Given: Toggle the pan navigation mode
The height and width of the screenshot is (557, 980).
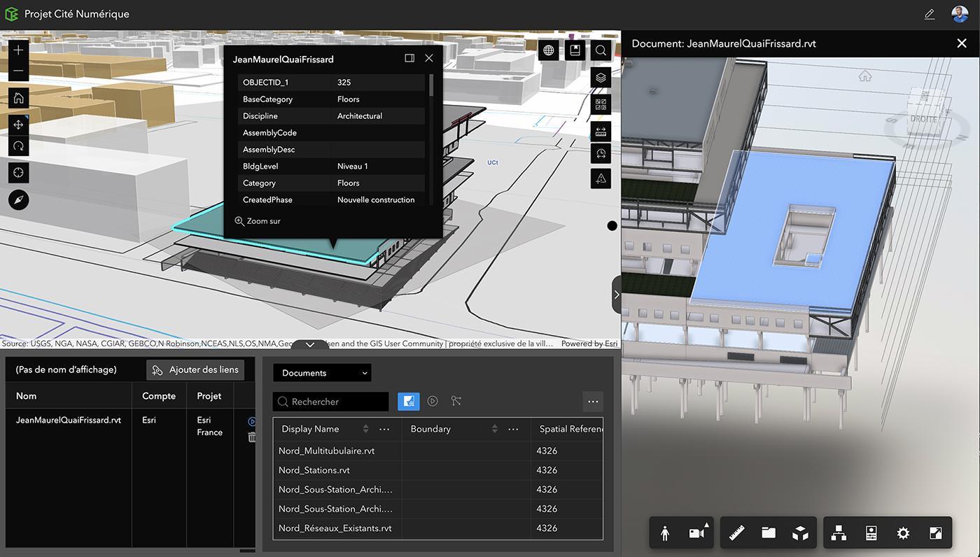Looking at the screenshot, I should point(19,125).
